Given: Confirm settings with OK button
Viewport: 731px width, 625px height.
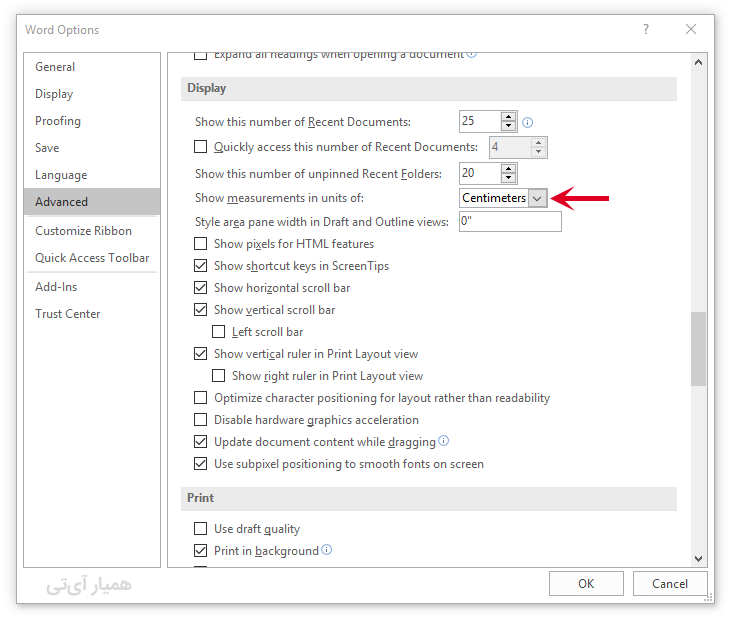Looking at the screenshot, I should (x=586, y=584).
